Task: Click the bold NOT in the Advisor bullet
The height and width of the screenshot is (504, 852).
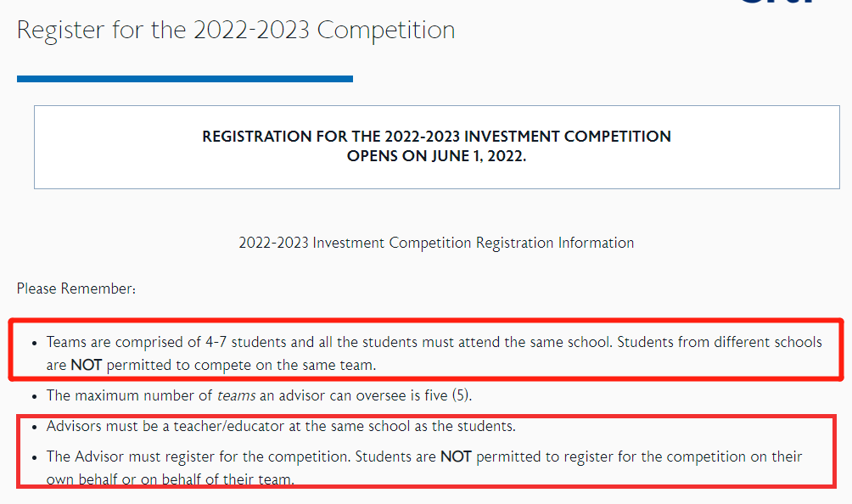Action: (456, 456)
